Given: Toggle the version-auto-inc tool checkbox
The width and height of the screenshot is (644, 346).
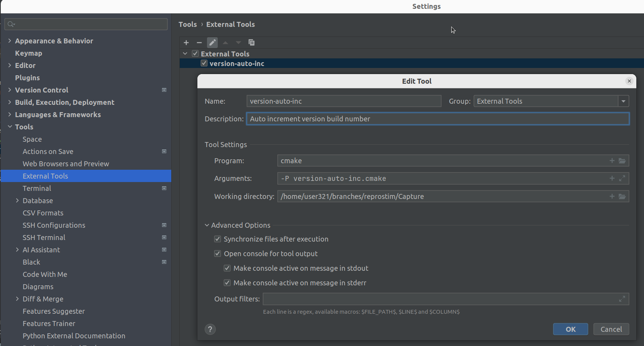Looking at the screenshot, I should (204, 63).
